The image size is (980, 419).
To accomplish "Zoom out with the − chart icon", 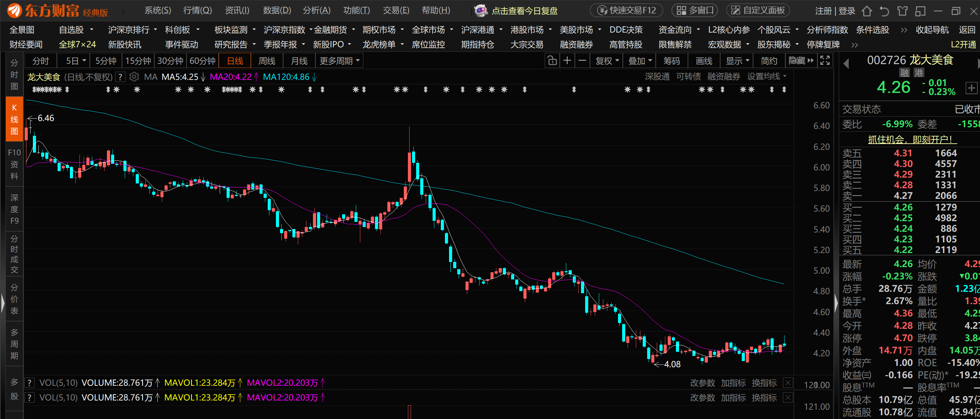I will 582,60.
